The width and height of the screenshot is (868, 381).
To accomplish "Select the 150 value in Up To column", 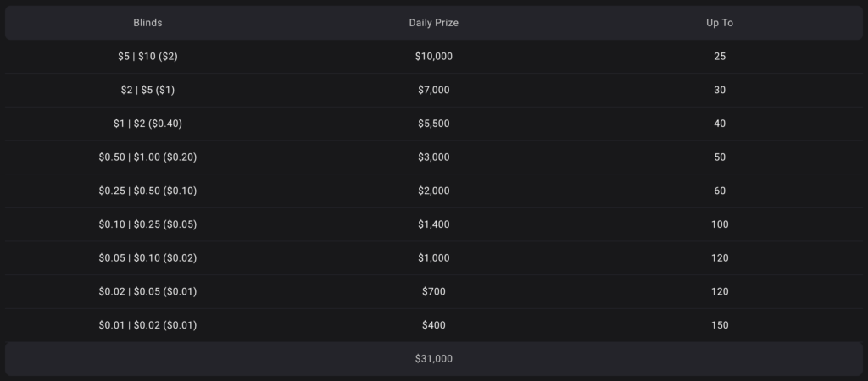I will tap(720, 325).
